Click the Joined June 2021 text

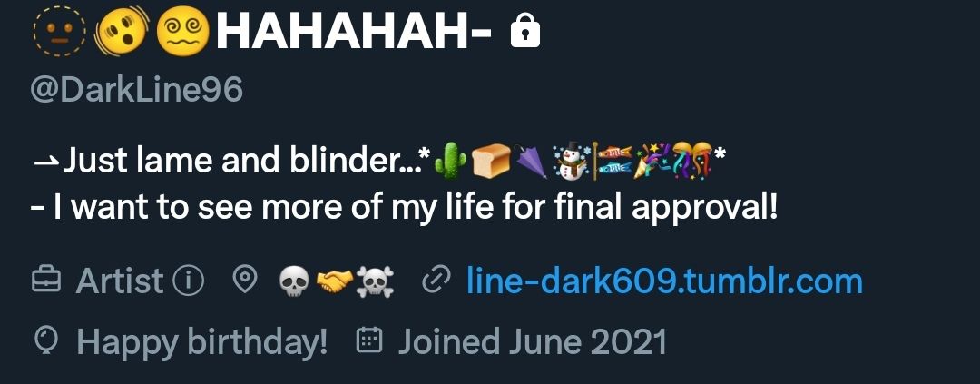(532, 342)
